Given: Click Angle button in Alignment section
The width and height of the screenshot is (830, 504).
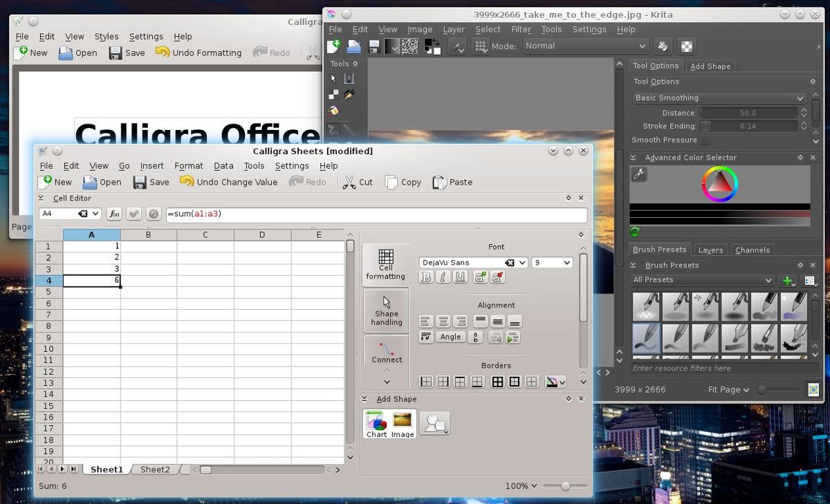Looking at the screenshot, I should 450,337.
